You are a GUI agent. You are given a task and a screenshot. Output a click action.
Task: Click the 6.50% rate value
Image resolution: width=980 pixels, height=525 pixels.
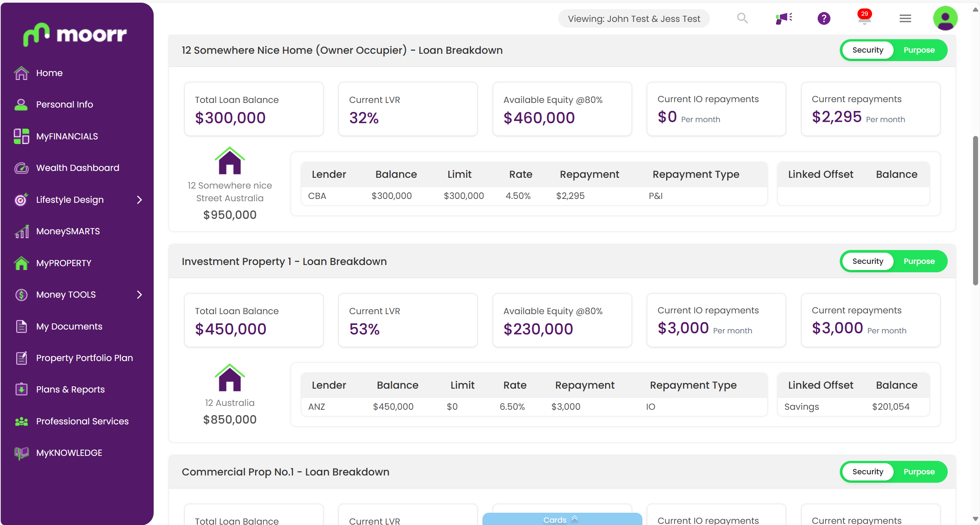(512, 407)
